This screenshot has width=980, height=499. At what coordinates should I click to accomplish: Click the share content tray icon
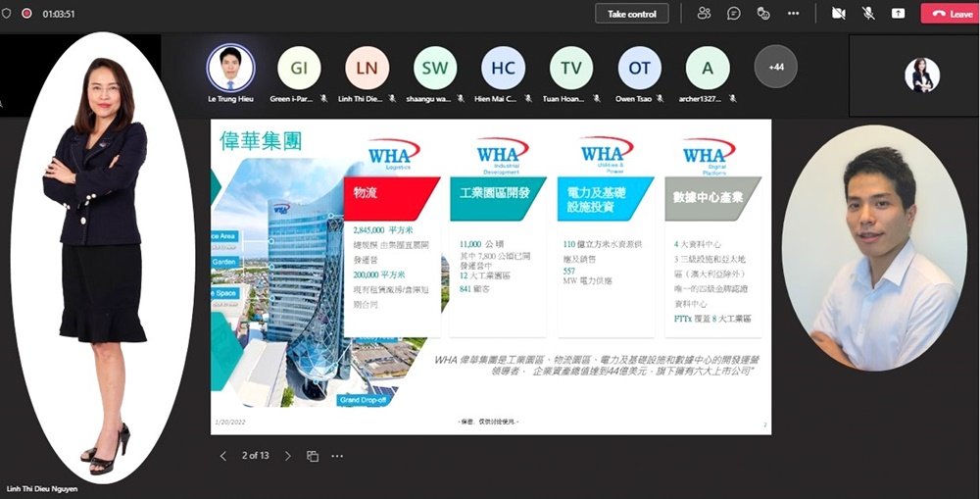point(898,14)
